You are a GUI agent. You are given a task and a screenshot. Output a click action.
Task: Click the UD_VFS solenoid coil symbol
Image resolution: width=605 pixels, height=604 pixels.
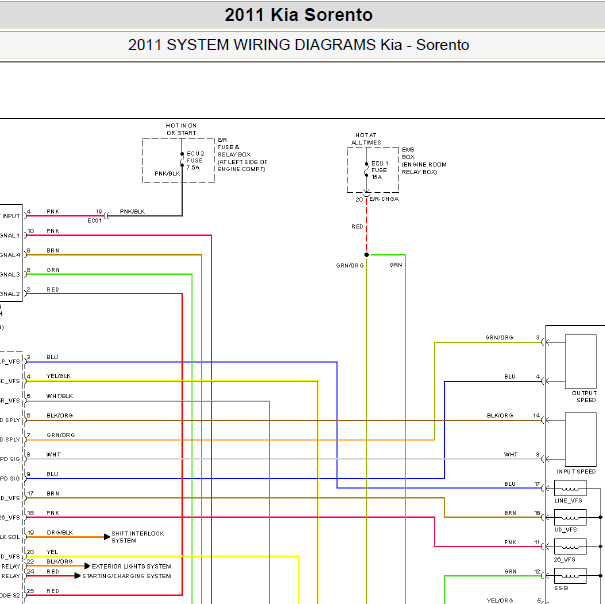pos(570,517)
